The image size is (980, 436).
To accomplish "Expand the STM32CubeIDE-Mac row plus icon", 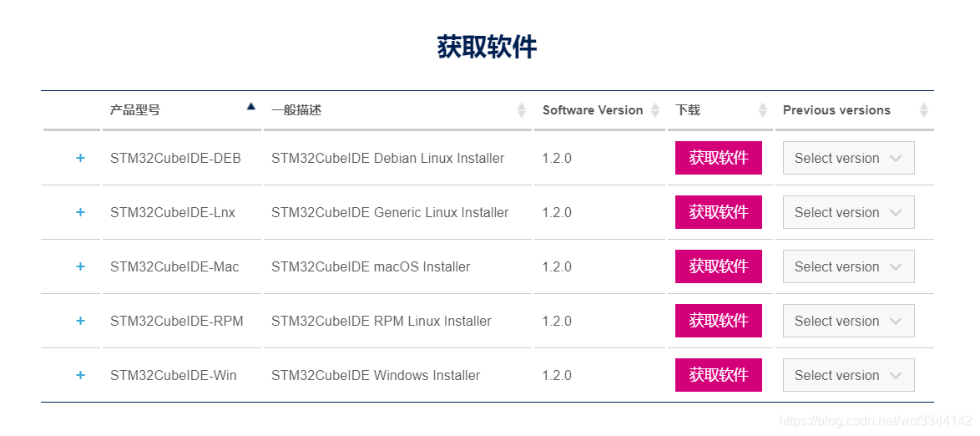I will coord(80,266).
